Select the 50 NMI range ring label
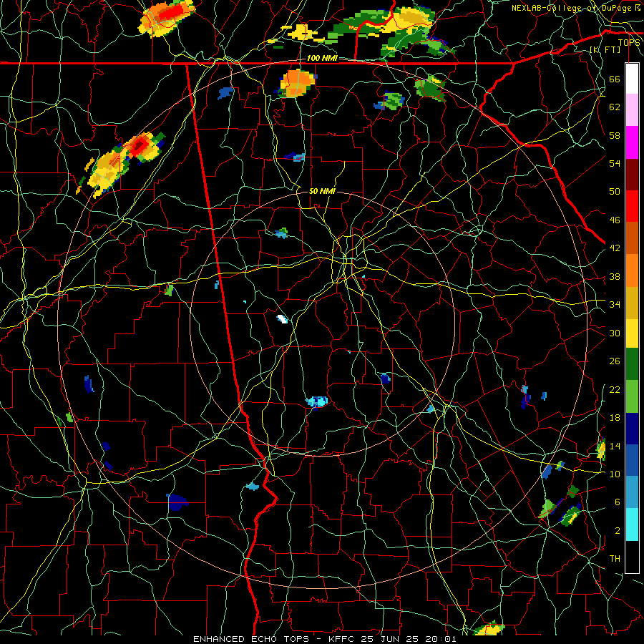Screen dimensions: 644x644 coord(322,191)
